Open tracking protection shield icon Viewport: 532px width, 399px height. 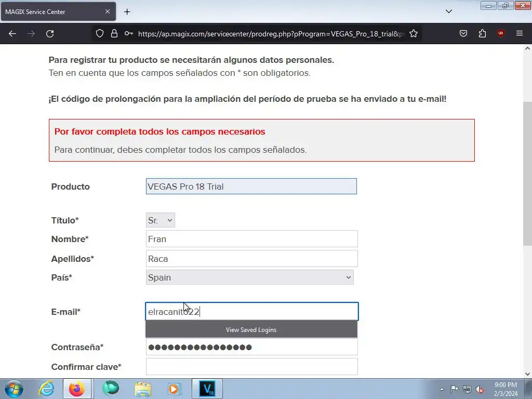pyautogui.click(x=99, y=33)
